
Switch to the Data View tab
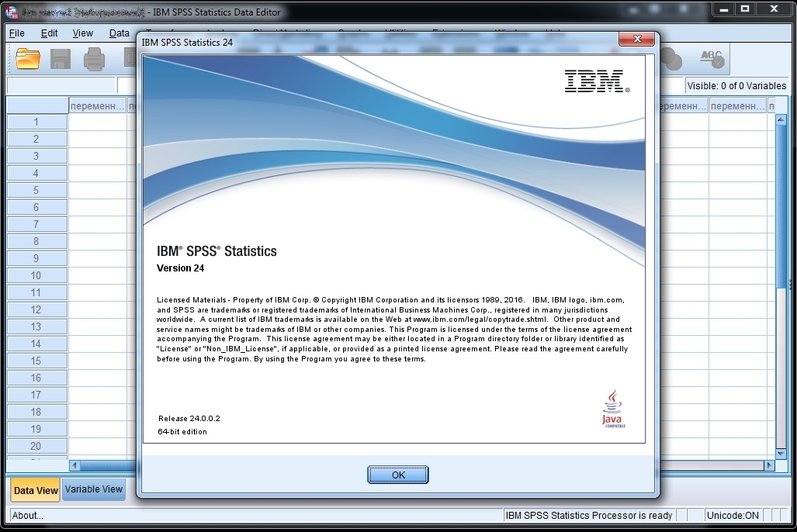tap(35, 490)
